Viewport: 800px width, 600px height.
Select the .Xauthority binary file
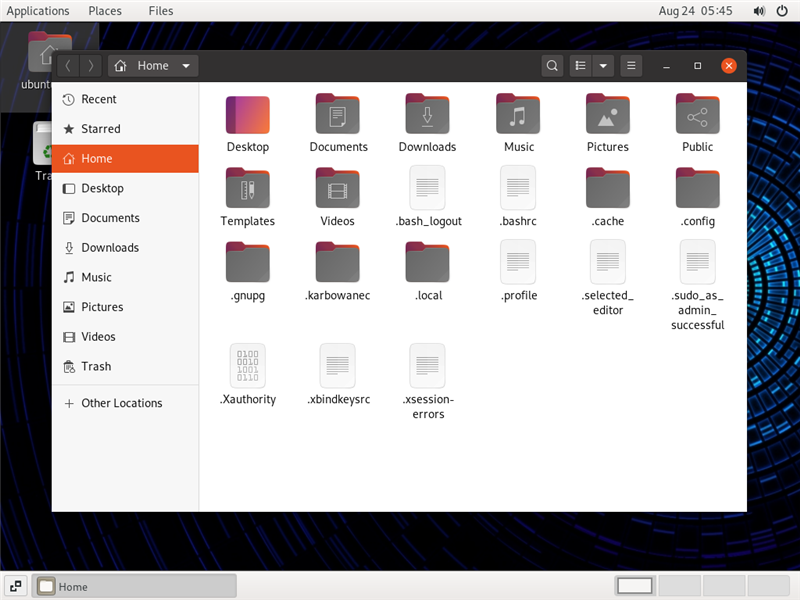(247, 366)
